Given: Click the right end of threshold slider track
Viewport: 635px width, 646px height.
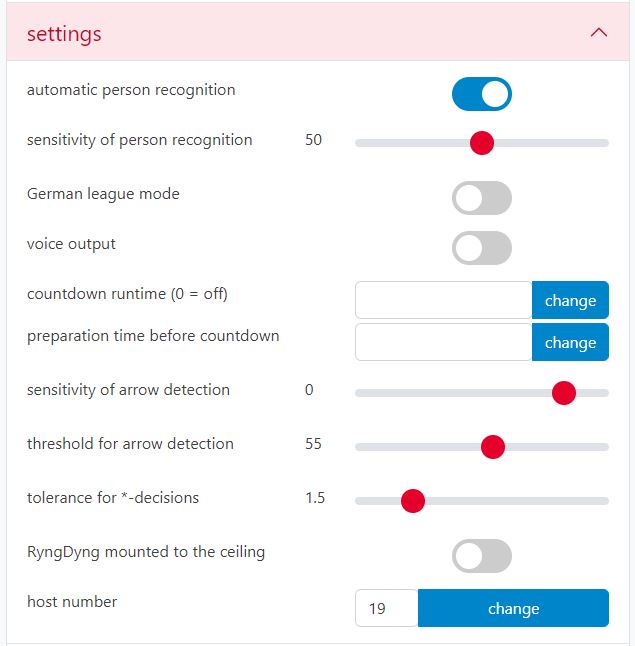Looking at the screenshot, I should point(604,447).
